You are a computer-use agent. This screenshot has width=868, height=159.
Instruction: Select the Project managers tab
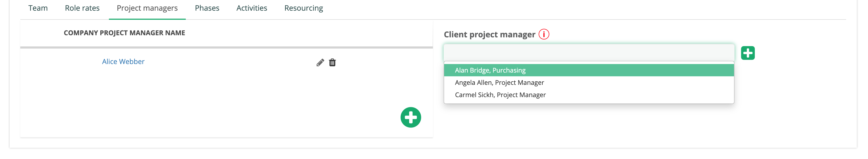click(147, 8)
